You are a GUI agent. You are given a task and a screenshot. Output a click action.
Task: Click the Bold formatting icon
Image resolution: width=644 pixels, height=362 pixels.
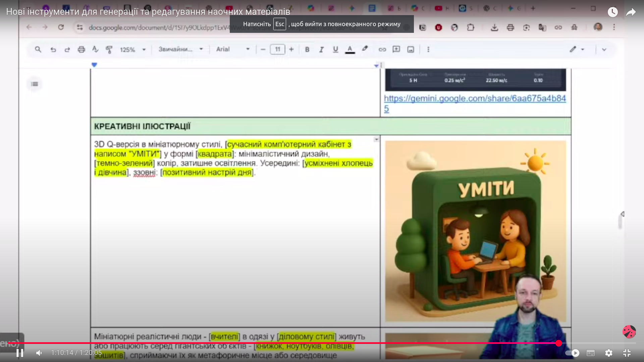coord(307,50)
